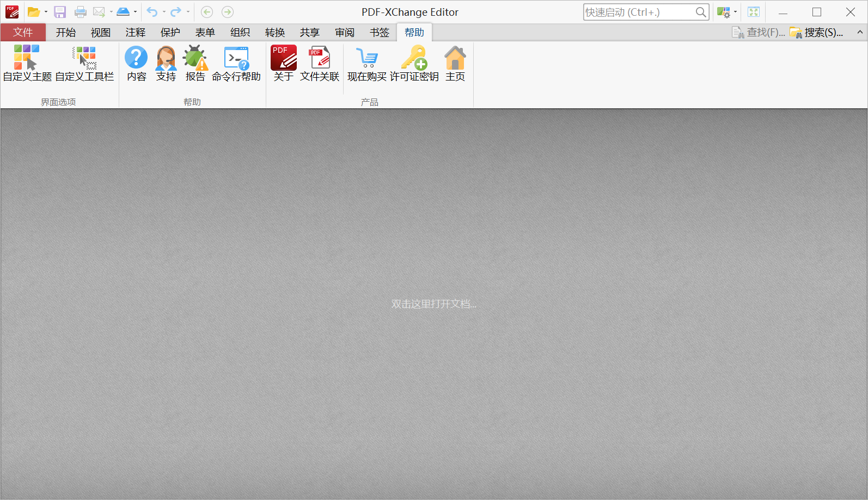This screenshot has height=500, width=868.
Task: Select the 帮助 tab
Action: point(414,33)
